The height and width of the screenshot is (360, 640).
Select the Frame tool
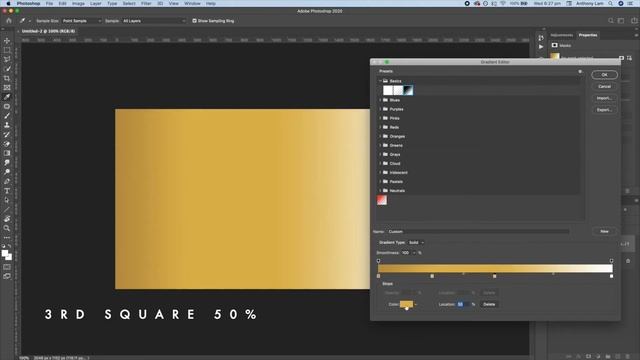point(7,88)
